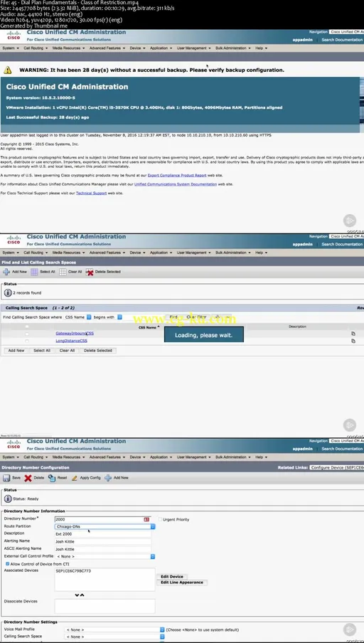
Task: Click the copy icon in LongDistanceCSS row
Action: point(353,341)
